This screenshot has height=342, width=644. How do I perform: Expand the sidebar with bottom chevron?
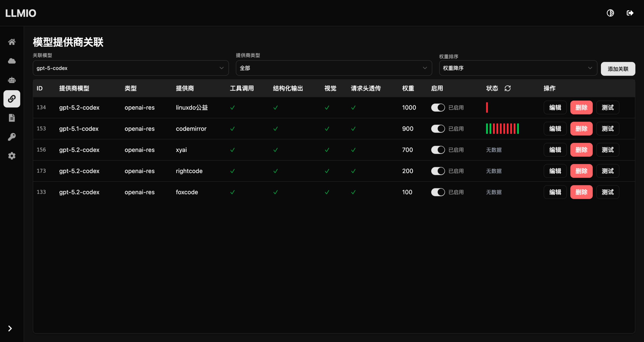click(x=10, y=328)
